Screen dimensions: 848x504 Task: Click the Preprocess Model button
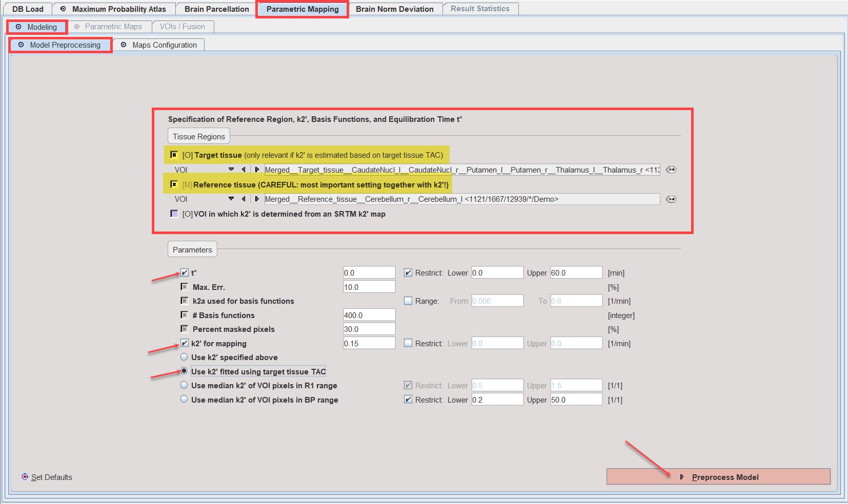click(718, 477)
